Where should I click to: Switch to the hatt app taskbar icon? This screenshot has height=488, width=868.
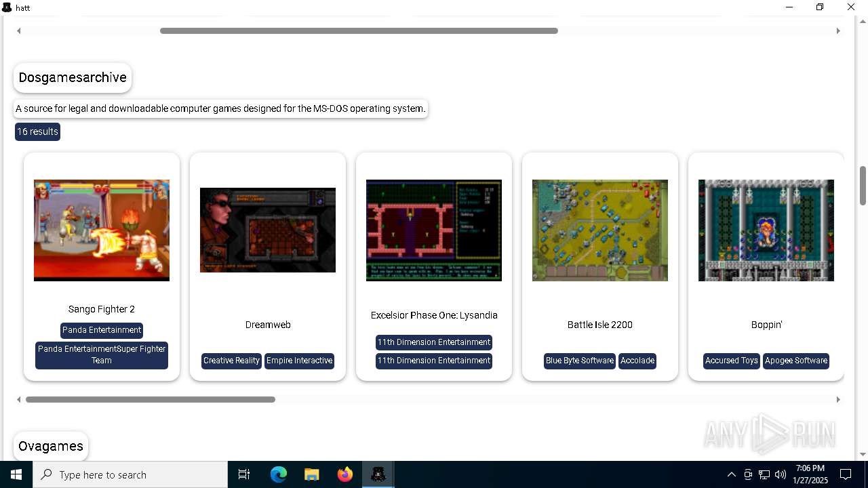click(378, 474)
